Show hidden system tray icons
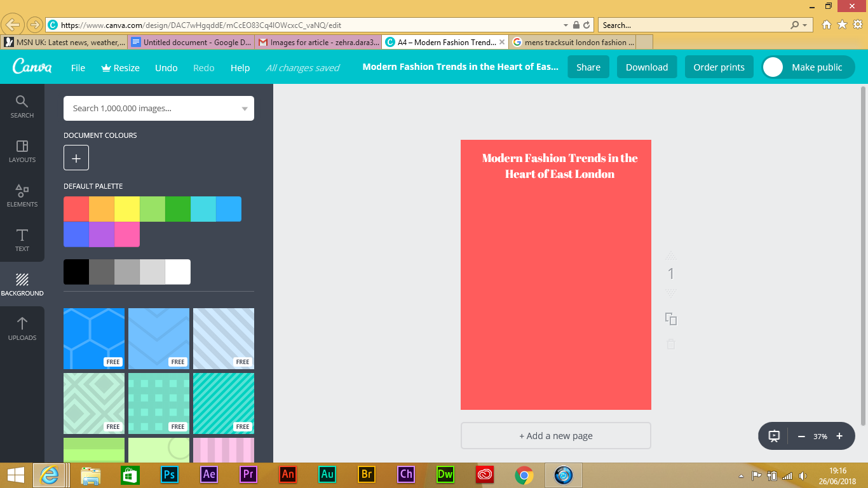Viewport: 868px width, 488px height. click(x=741, y=475)
